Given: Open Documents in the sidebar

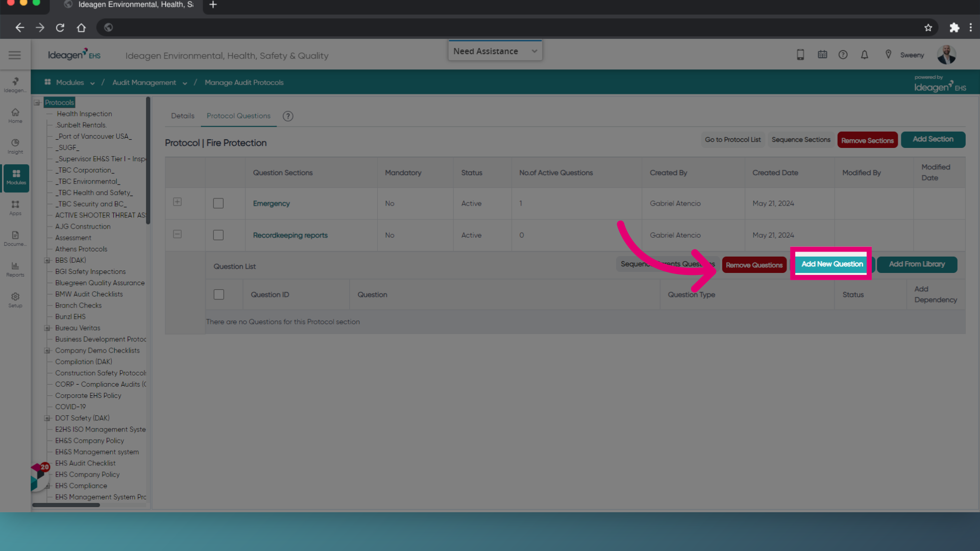Looking at the screenshot, I should (15, 239).
